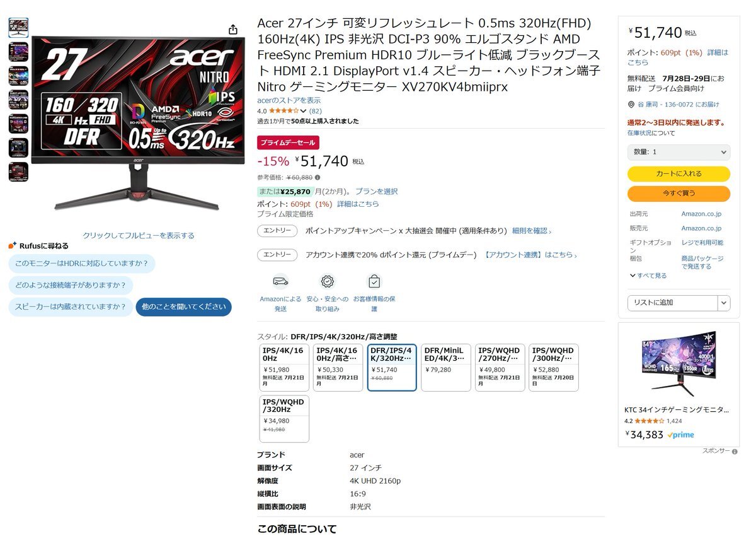
Task: Select DFR/MiniLED/4K style at ¥79,280
Action: click(x=445, y=368)
